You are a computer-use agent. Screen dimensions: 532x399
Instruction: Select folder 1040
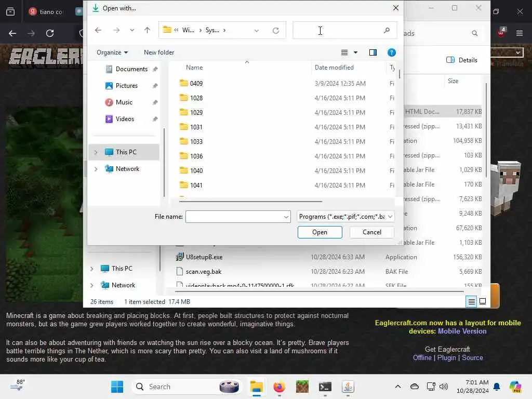(196, 171)
